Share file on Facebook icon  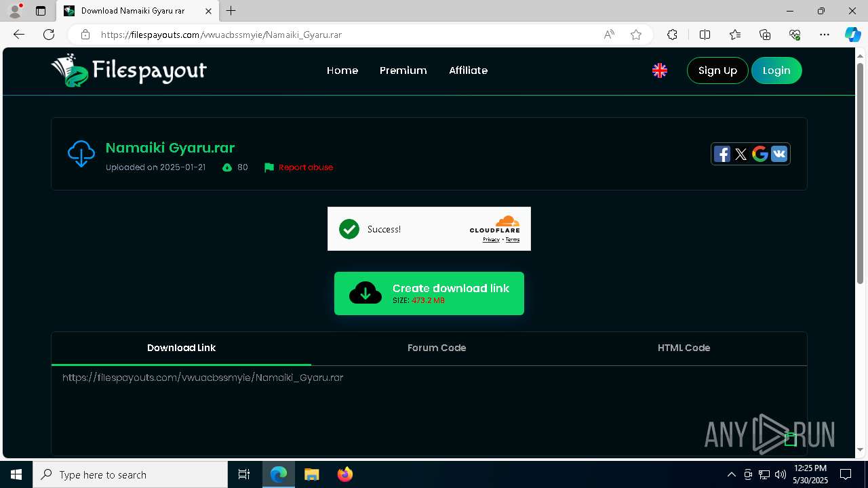tap(722, 154)
